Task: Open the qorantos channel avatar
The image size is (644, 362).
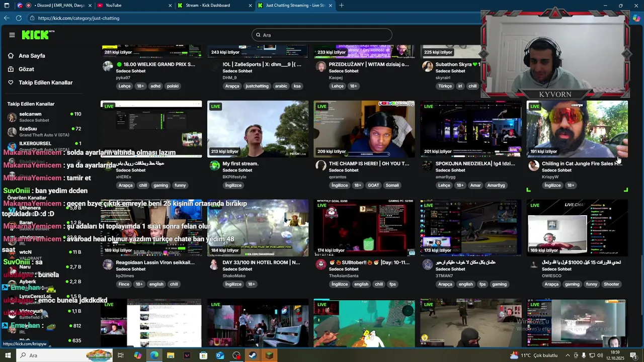Action: (321, 165)
